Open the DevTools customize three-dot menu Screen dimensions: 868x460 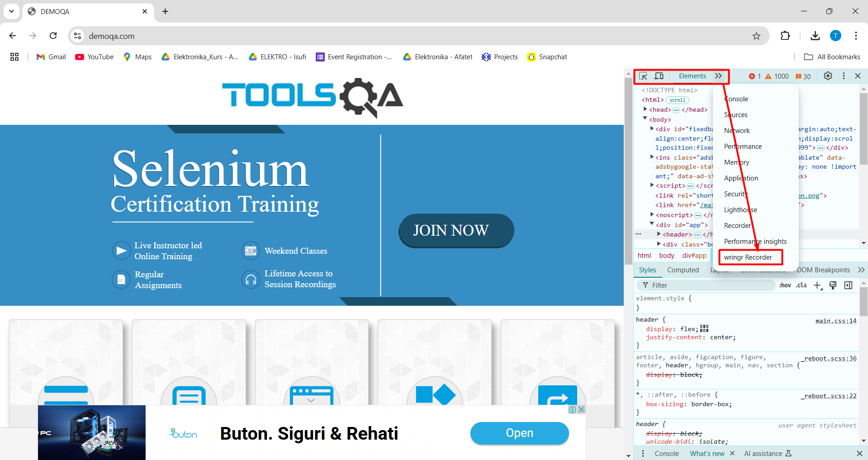(844, 76)
